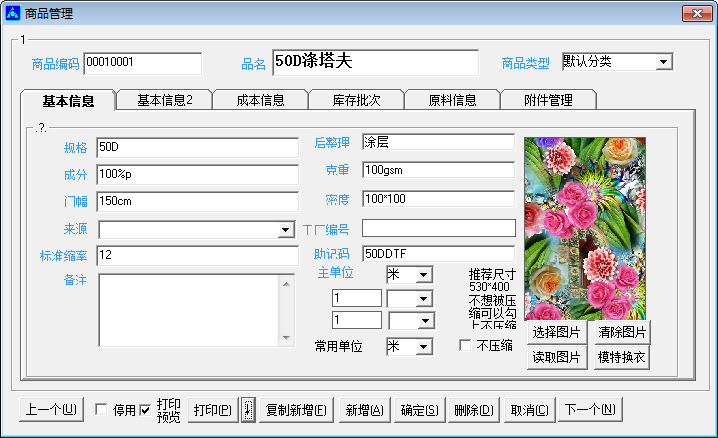Click the 上一个(U) button
The width and height of the screenshot is (718, 438).
tap(51, 409)
